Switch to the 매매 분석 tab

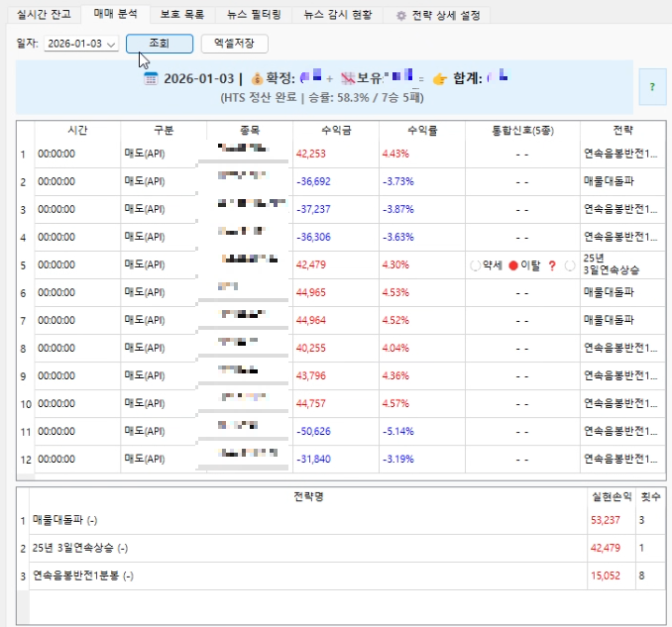(115, 14)
